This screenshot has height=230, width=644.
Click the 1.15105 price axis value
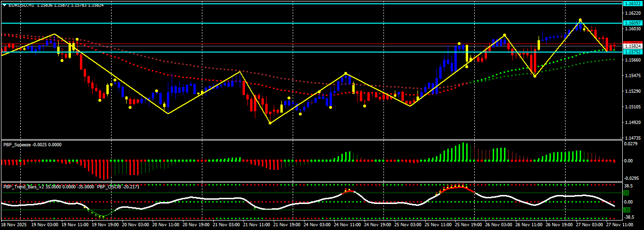[x=632, y=107]
